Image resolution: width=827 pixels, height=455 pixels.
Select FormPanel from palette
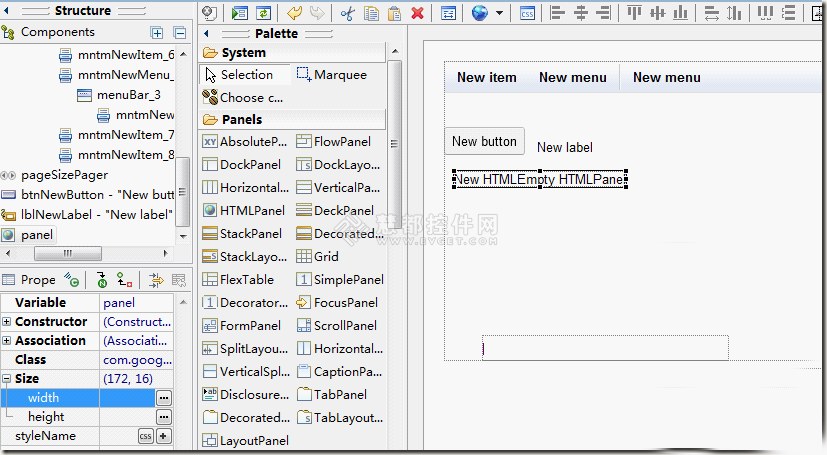tap(242, 326)
